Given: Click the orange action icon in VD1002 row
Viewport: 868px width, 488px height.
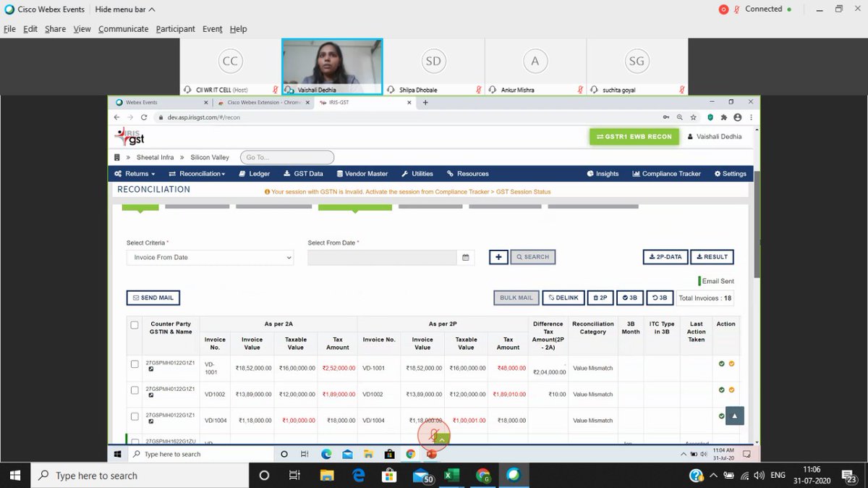Looking at the screenshot, I should click(x=731, y=390).
